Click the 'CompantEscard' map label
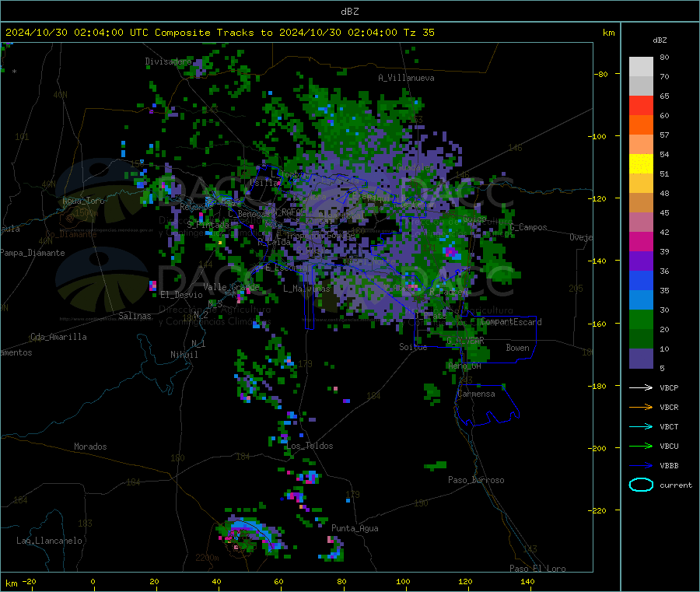The height and width of the screenshot is (592, 700). [x=511, y=322]
